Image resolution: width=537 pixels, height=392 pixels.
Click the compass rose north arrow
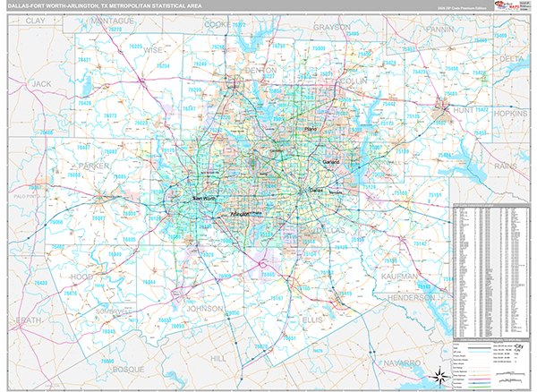(x=436, y=378)
